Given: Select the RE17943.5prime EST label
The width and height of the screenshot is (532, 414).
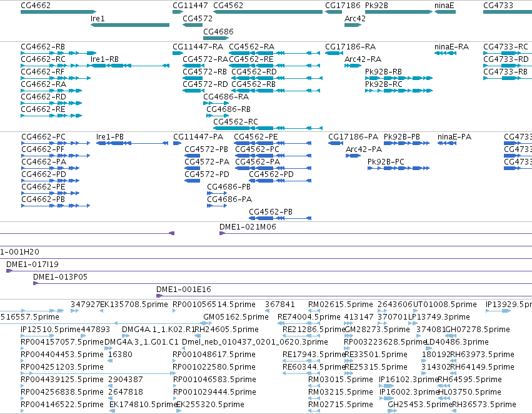Looking at the screenshot, I should click(314, 355).
